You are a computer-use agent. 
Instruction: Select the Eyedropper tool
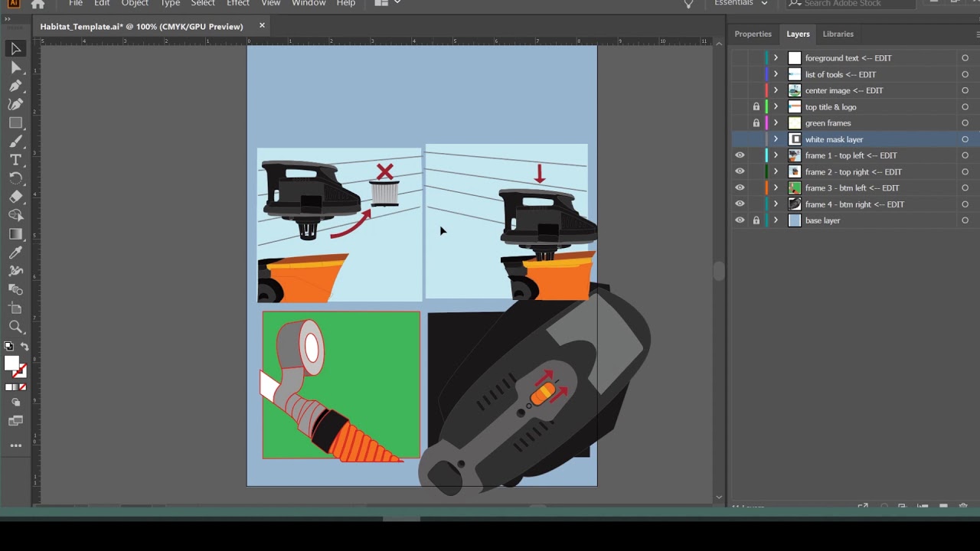(15, 253)
